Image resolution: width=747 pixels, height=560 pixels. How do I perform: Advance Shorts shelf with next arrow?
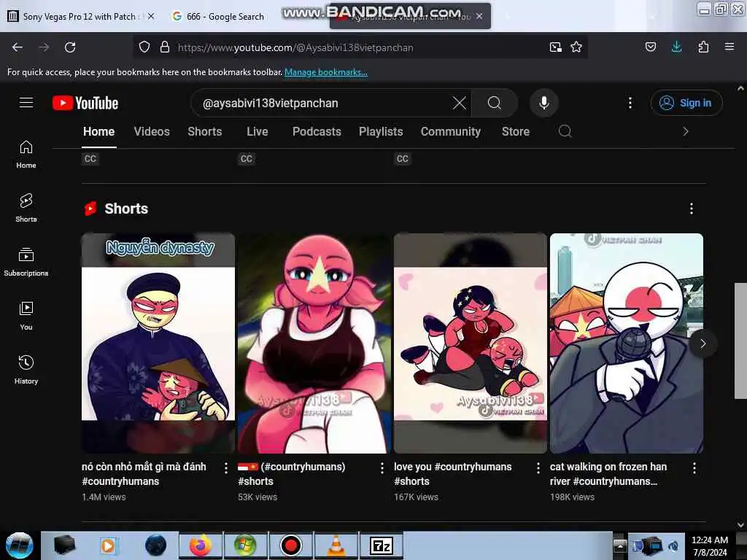[x=703, y=343]
